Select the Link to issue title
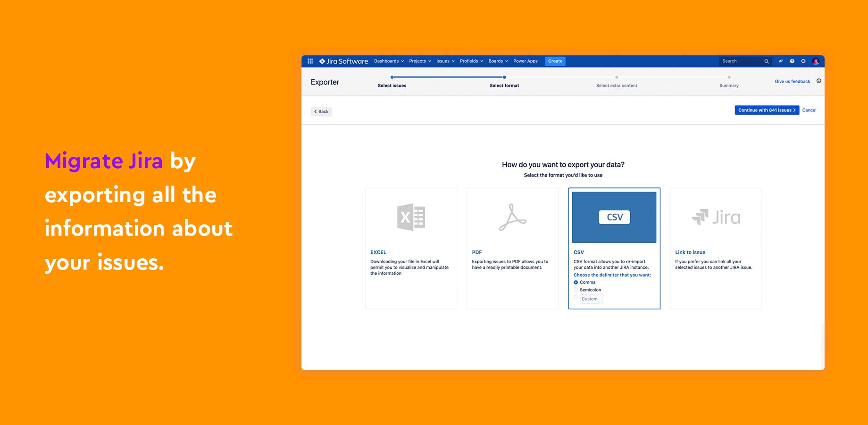Image resolution: width=868 pixels, height=425 pixels. pos(690,252)
